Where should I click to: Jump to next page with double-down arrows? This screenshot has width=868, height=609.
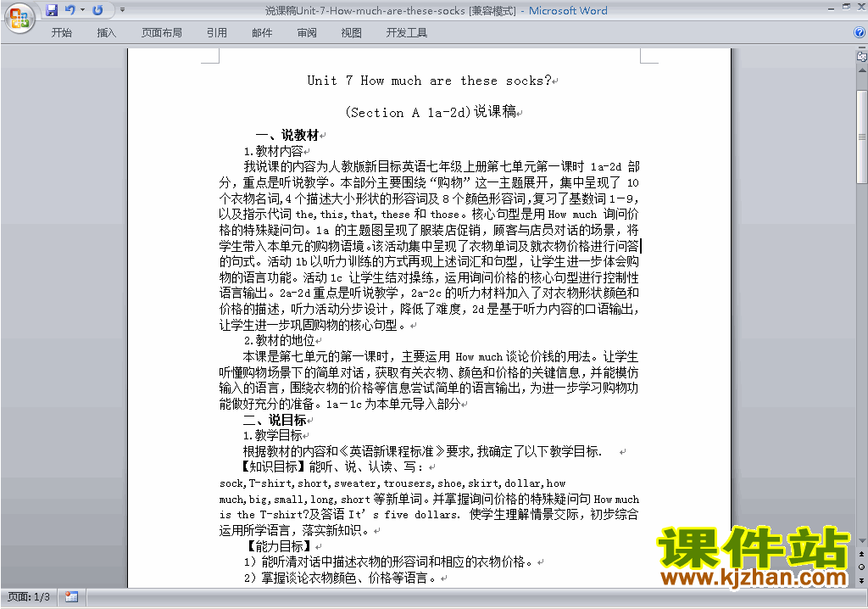point(861,580)
